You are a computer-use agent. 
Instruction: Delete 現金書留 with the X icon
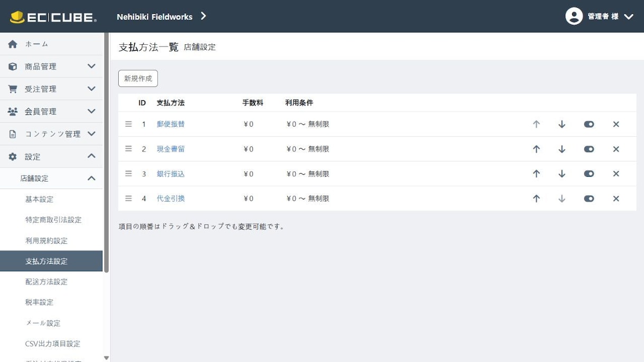[616, 149]
